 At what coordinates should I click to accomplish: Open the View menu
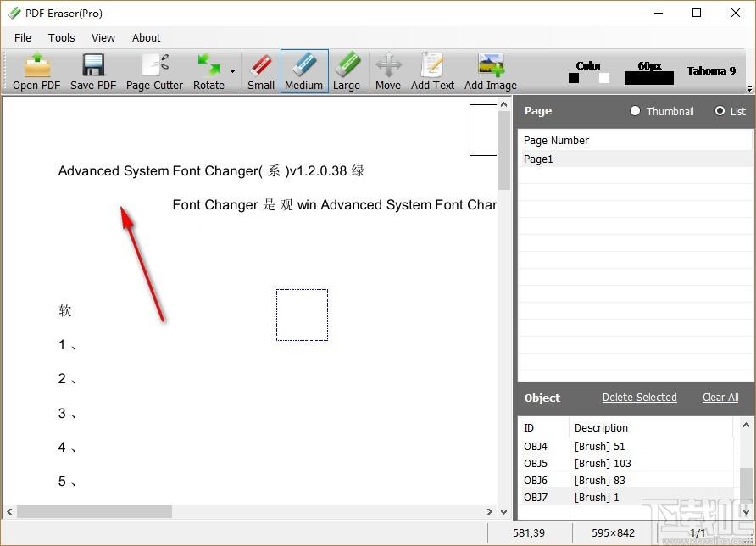(x=103, y=37)
